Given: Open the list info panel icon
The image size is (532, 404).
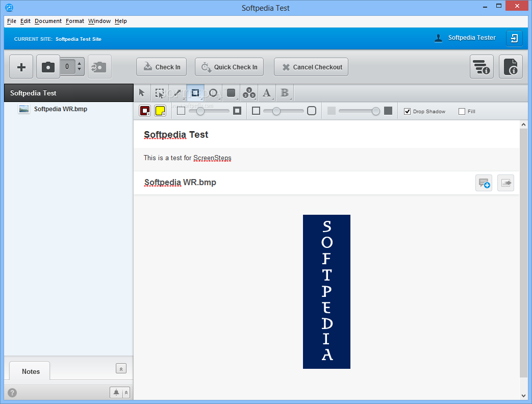Looking at the screenshot, I should click(482, 67).
